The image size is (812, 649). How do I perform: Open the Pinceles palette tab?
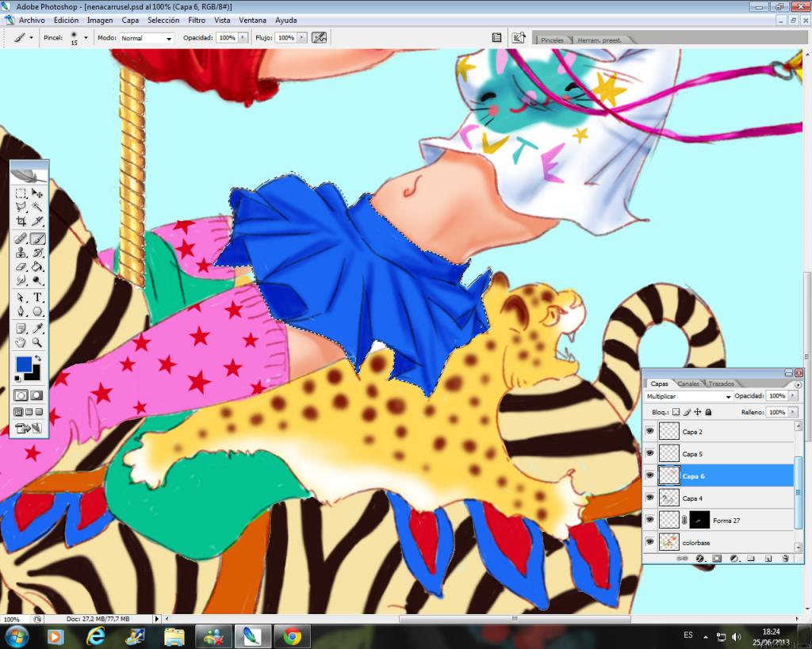(x=552, y=40)
